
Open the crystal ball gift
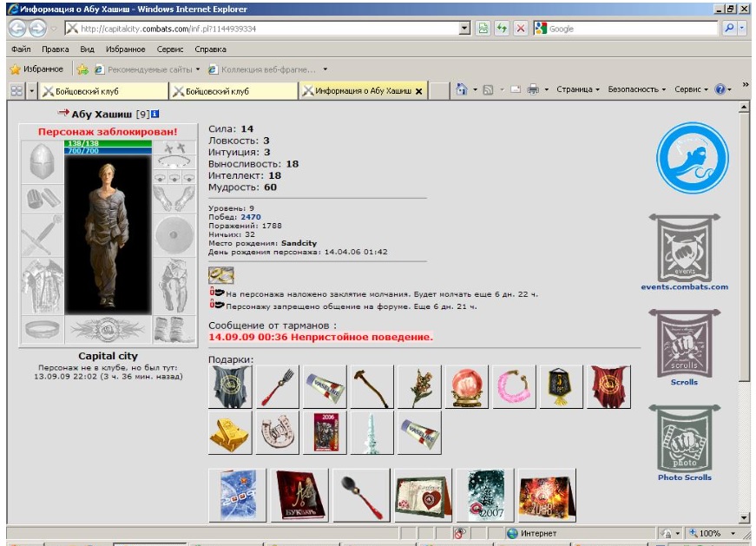(467, 387)
